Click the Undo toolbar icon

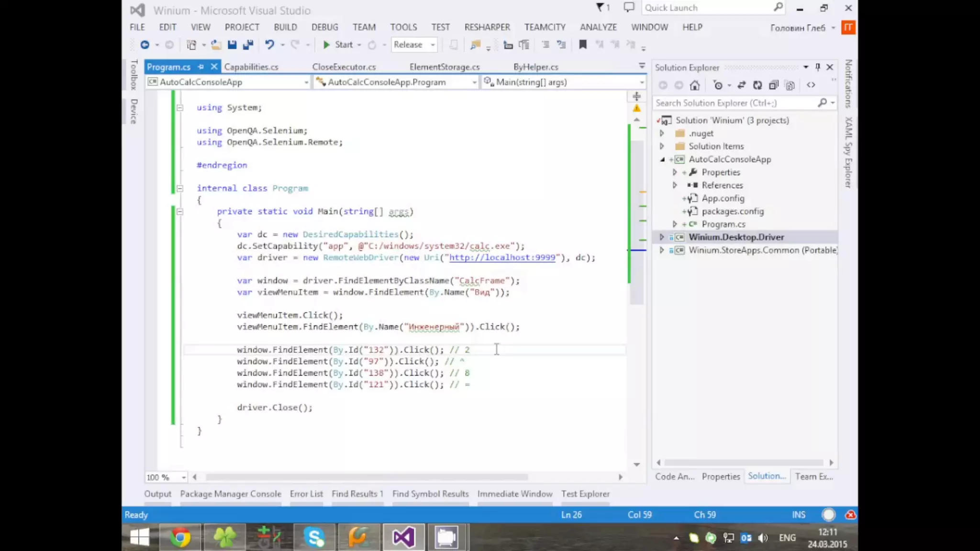[269, 44]
